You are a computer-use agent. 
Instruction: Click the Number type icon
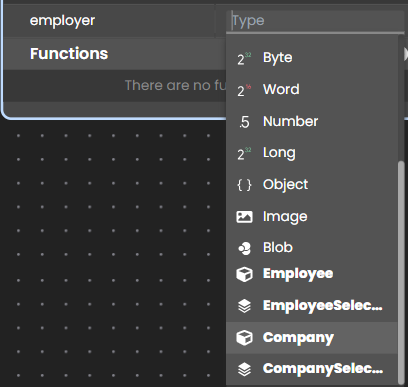[x=244, y=122]
